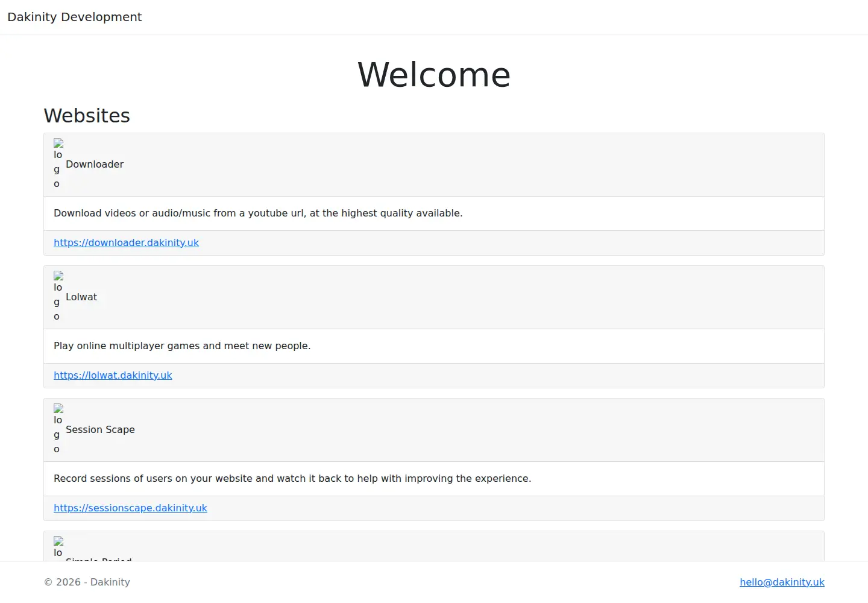Select the 'Download videos or audio/music' description

click(x=258, y=213)
